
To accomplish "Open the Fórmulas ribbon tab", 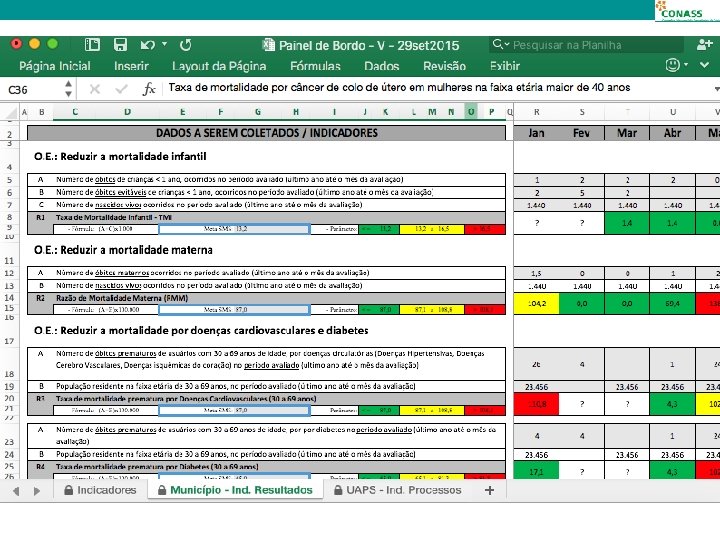I will 315,66.
